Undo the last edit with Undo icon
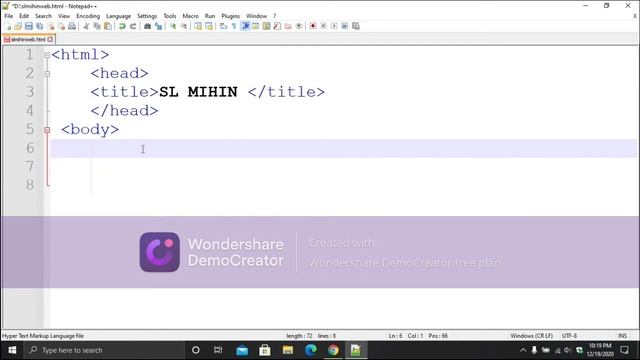This screenshot has width=640, height=360. point(122,26)
